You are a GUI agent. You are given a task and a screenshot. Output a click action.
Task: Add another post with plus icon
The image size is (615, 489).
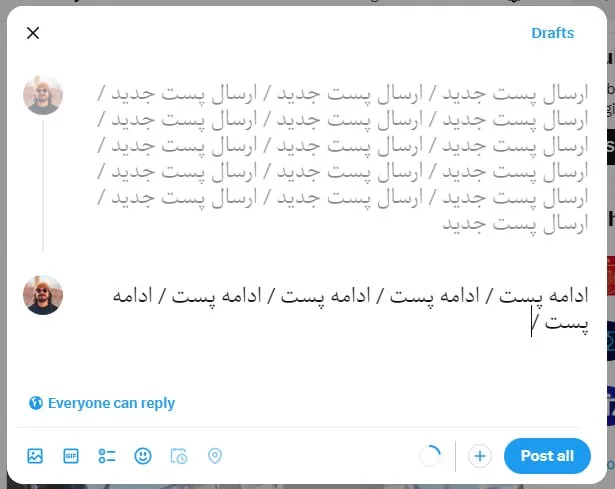(480, 456)
